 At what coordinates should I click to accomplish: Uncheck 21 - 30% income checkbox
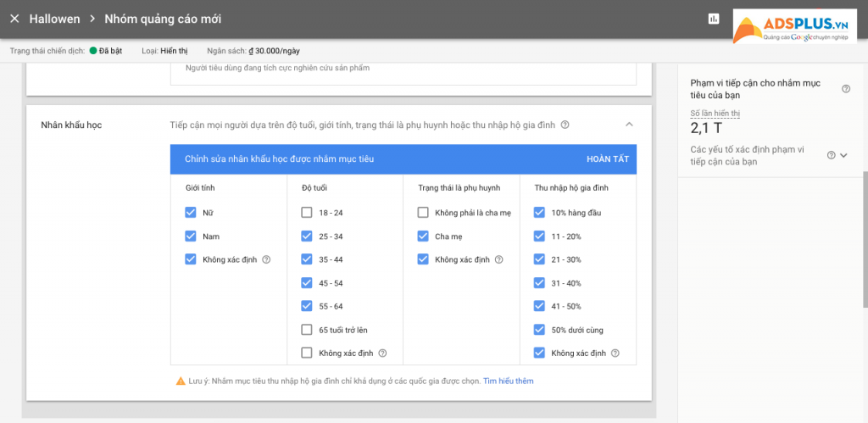[x=539, y=259]
